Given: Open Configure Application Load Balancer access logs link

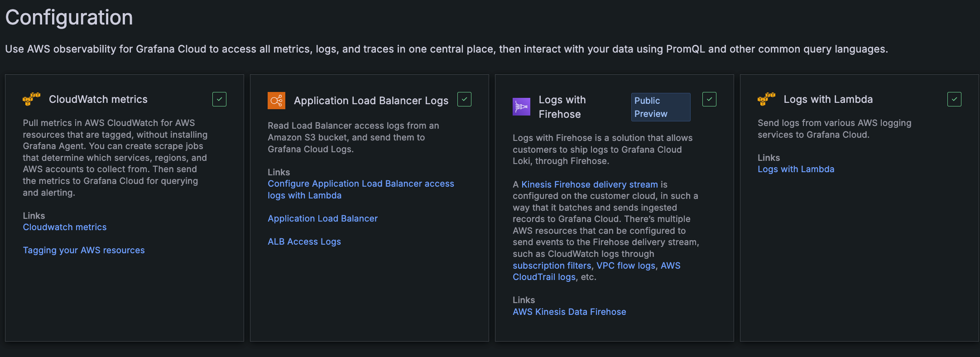Looking at the screenshot, I should tap(360, 184).
